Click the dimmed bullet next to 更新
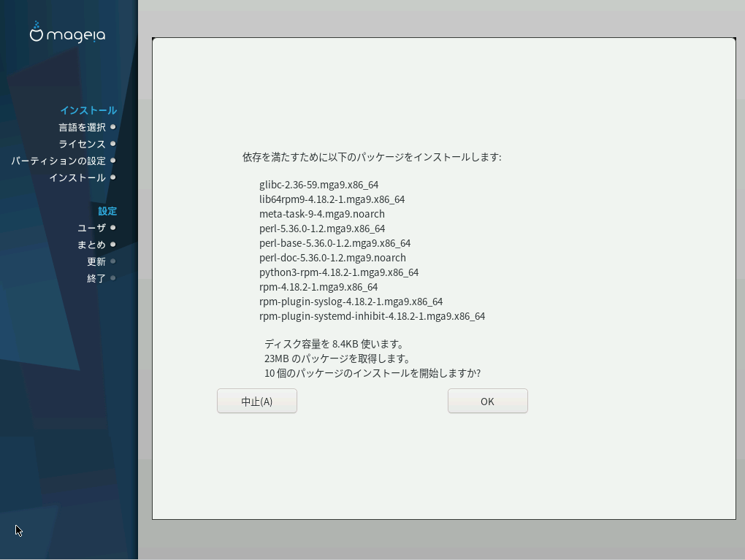Viewport: 745px width, 560px height. tap(113, 261)
